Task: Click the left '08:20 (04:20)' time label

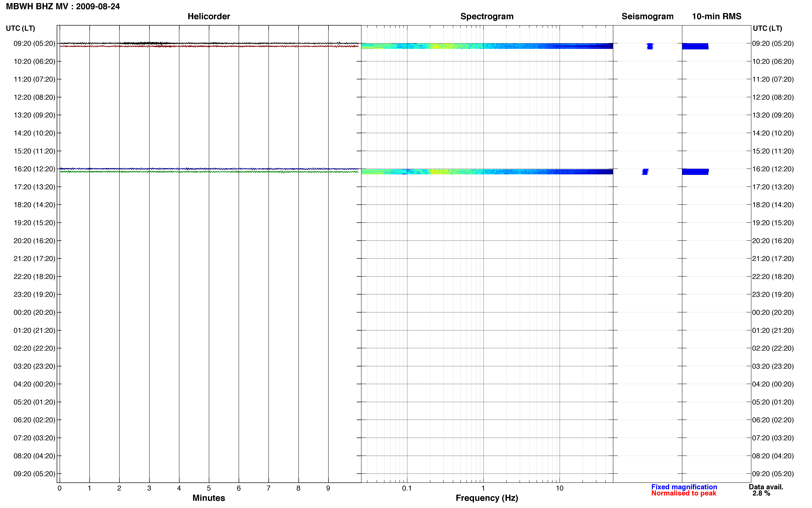Action: (34, 456)
